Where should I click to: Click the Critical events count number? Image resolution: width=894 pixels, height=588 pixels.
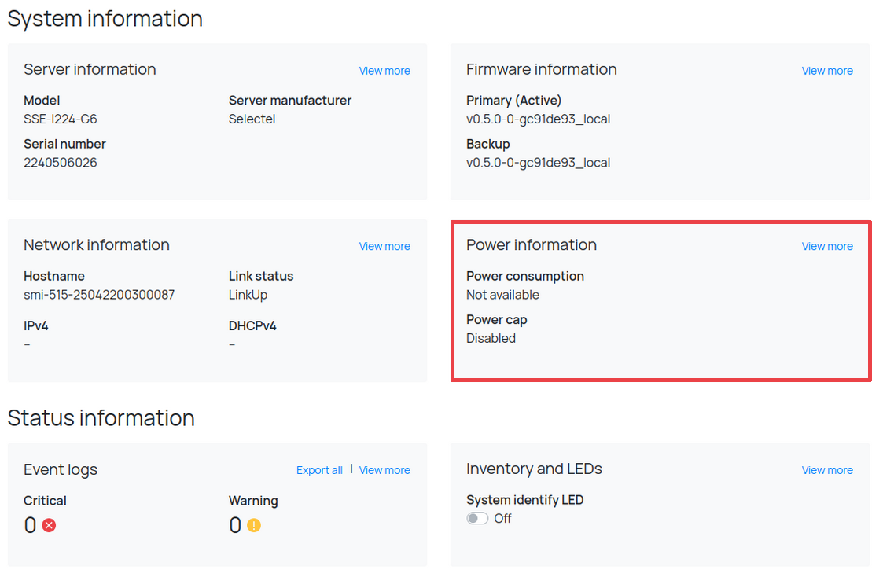30,525
